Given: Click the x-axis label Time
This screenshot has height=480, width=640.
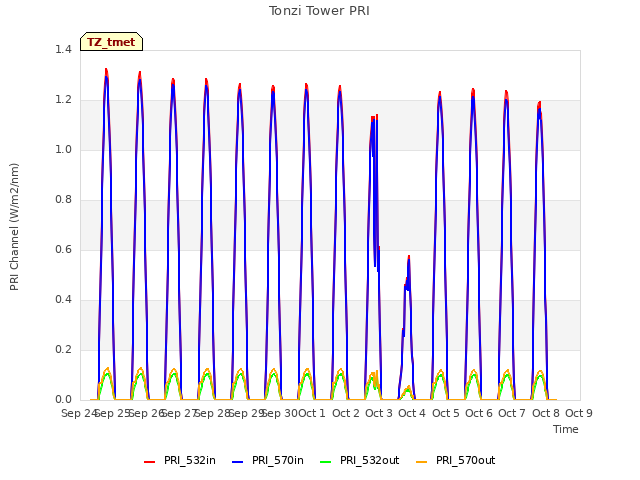Looking at the screenshot, I should pyautogui.click(x=566, y=429).
